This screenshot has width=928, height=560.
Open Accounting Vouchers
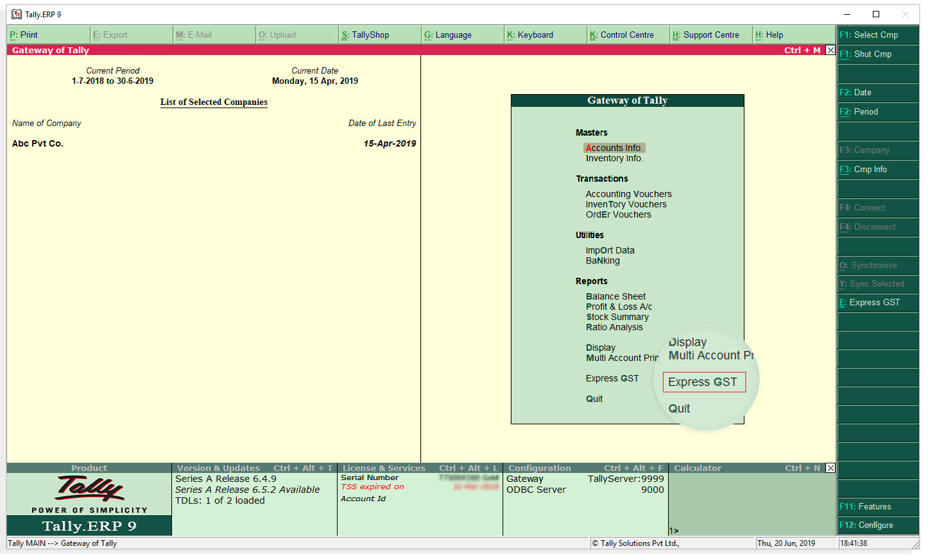click(628, 194)
